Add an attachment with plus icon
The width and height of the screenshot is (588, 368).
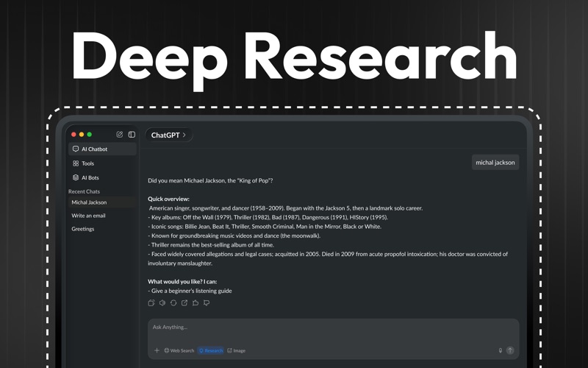pyautogui.click(x=157, y=350)
